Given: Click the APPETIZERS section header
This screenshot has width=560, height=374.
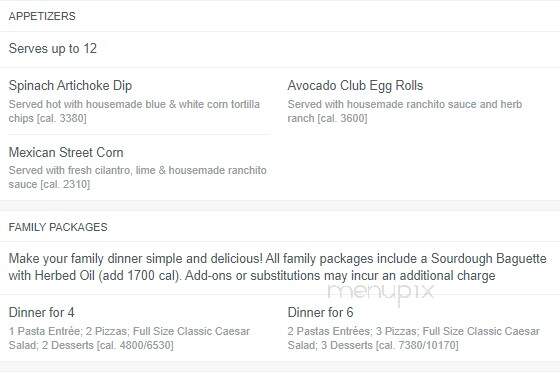Looking at the screenshot, I should pos(42,16).
